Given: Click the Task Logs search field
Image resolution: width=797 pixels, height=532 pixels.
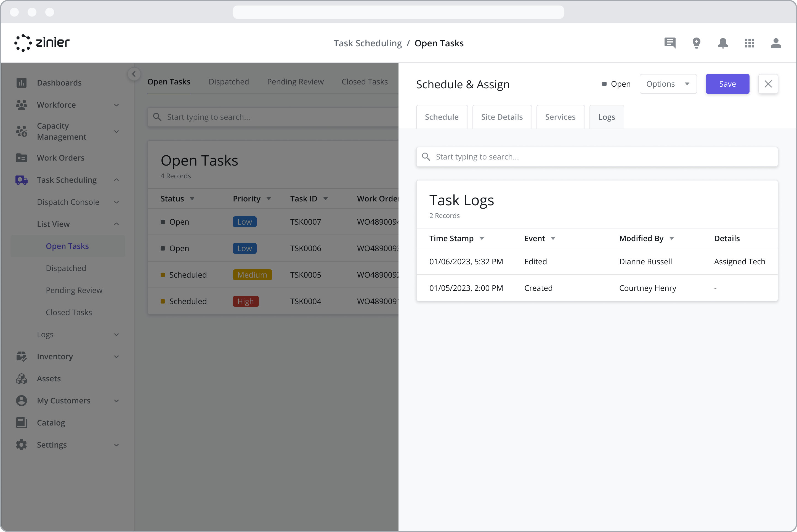Looking at the screenshot, I should (597, 156).
